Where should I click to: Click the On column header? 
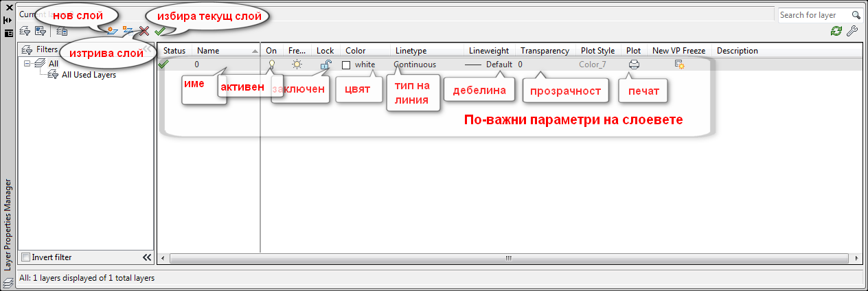tap(273, 50)
